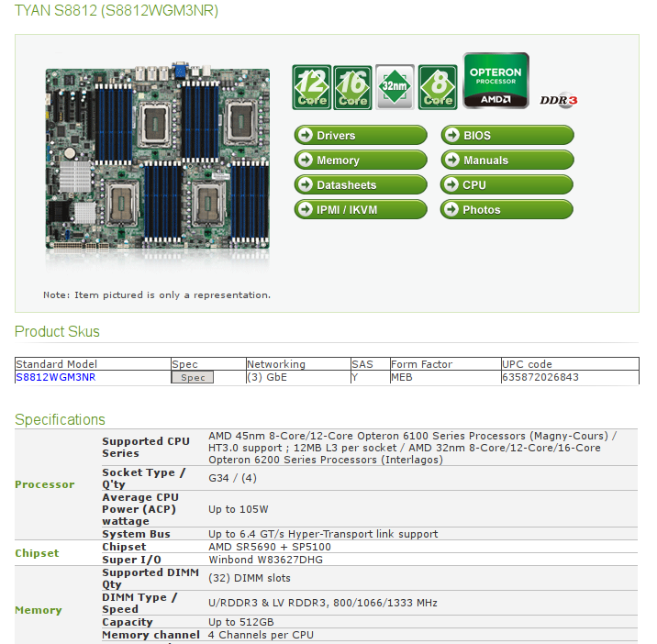Click the 'AMD SR5690 + SP5100' value
The width and height of the screenshot is (657, 644).
pos(270,547)
